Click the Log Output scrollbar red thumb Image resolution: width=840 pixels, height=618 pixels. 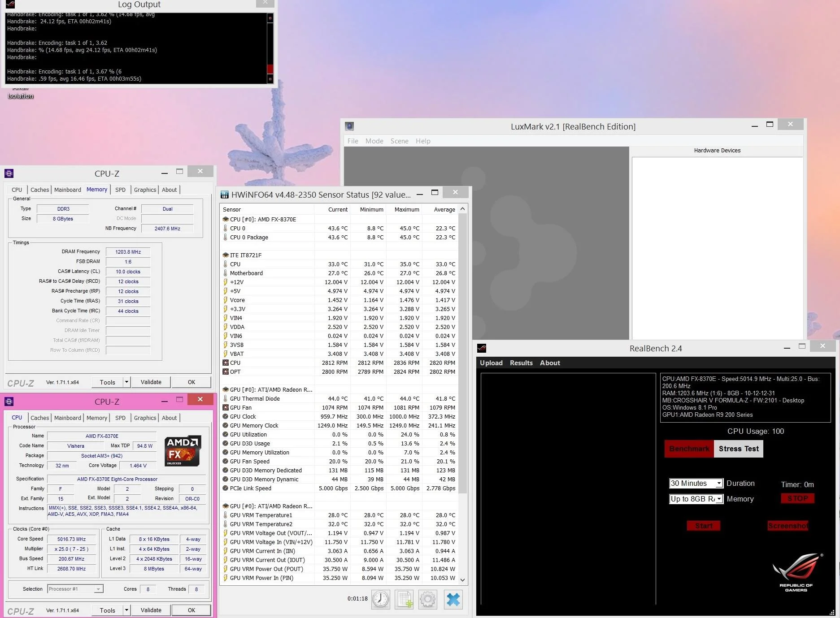click(x=270, y=69)
